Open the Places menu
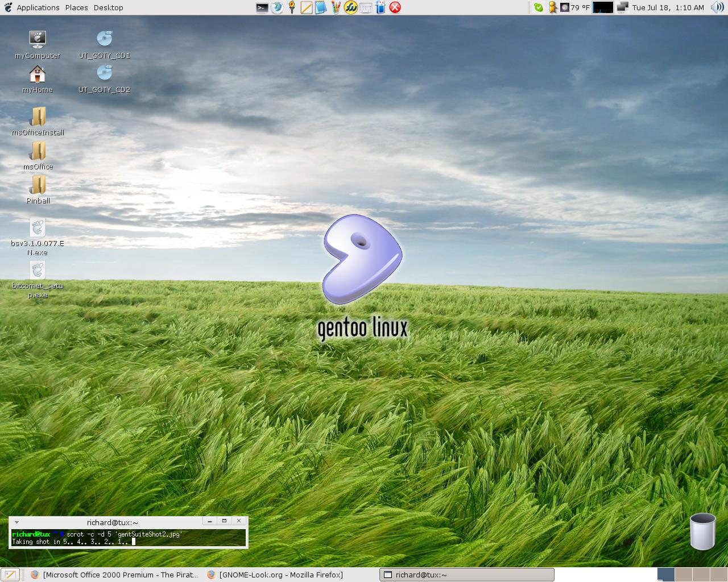Viewport: 728px width, 582px height. [76, 7]
